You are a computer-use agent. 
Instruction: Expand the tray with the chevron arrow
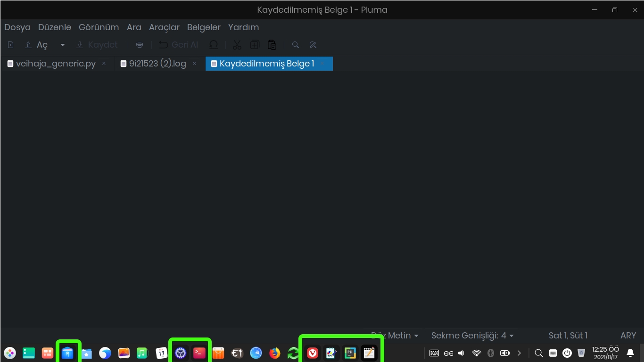click(x=519, y=353)
